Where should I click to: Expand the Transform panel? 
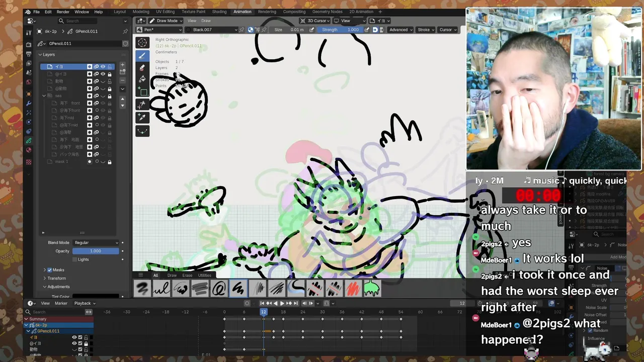pyautogui.click(x=56, y=278)
